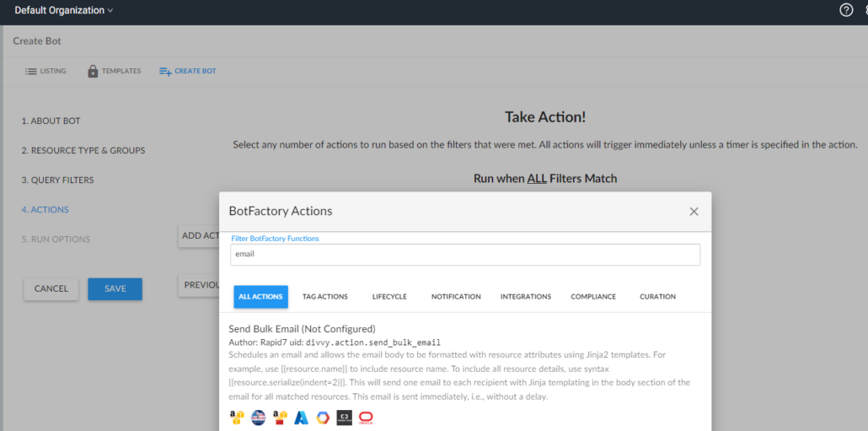Viewport: 868px width, 431px height.
Task: Click the Alibaba Cloud provider icon
Action: pyautogui.click(x=344, y=418)
